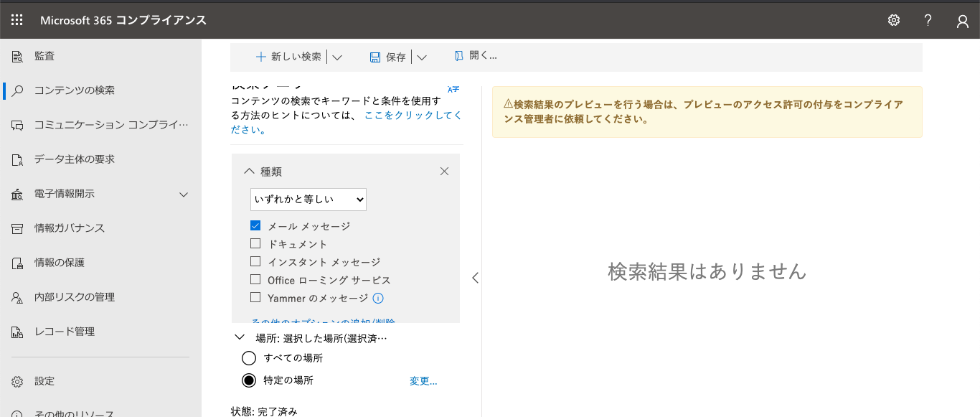The image size is (980, 417).
Task: Collapse the search panel with left chevron
Action: coord(475,278)
